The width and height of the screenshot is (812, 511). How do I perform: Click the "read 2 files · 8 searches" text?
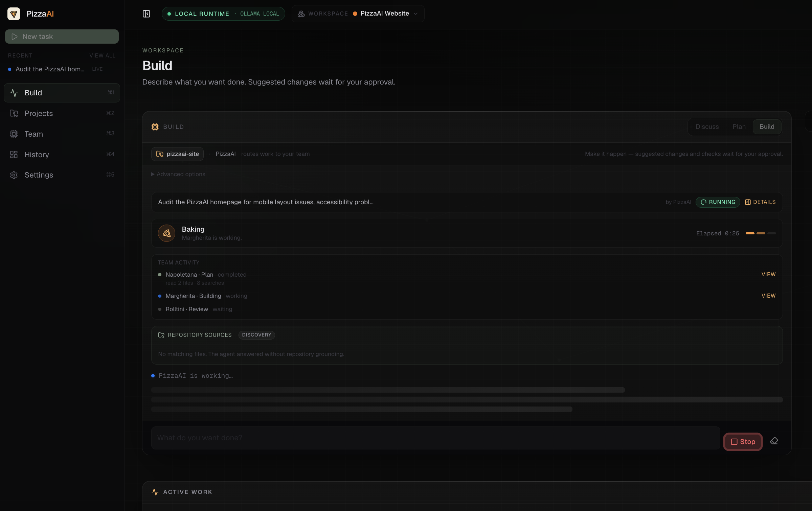[x=195, y=283]
